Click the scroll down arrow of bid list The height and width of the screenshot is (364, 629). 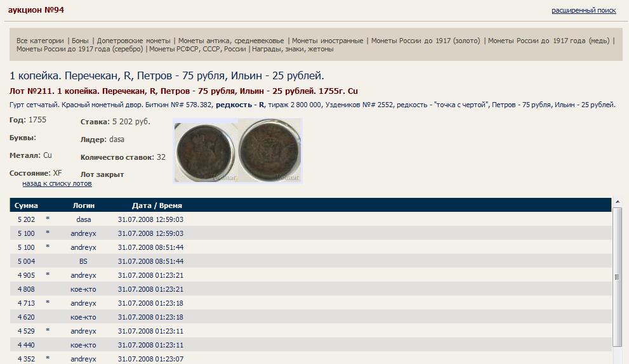pos(617,359)
